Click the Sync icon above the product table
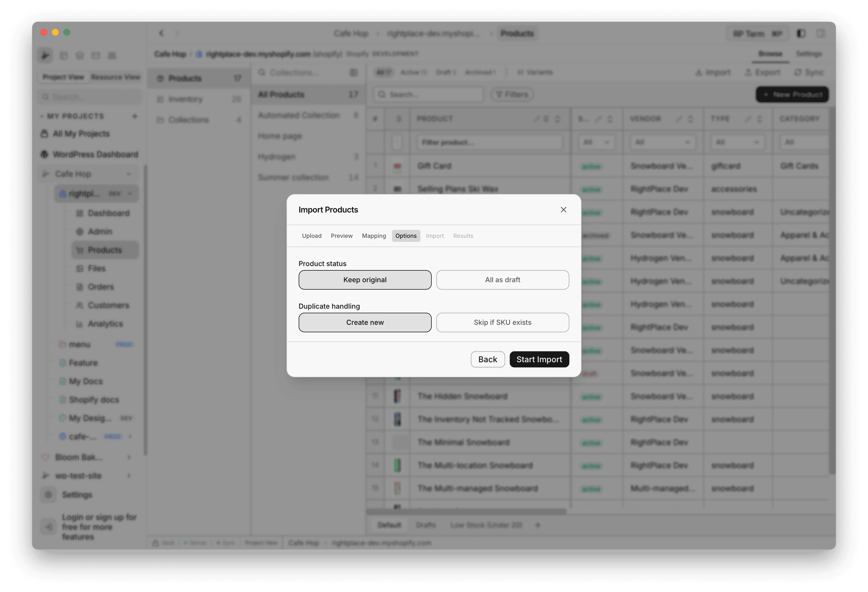Screen dimensions: 868x592 [x=798, y=72]
